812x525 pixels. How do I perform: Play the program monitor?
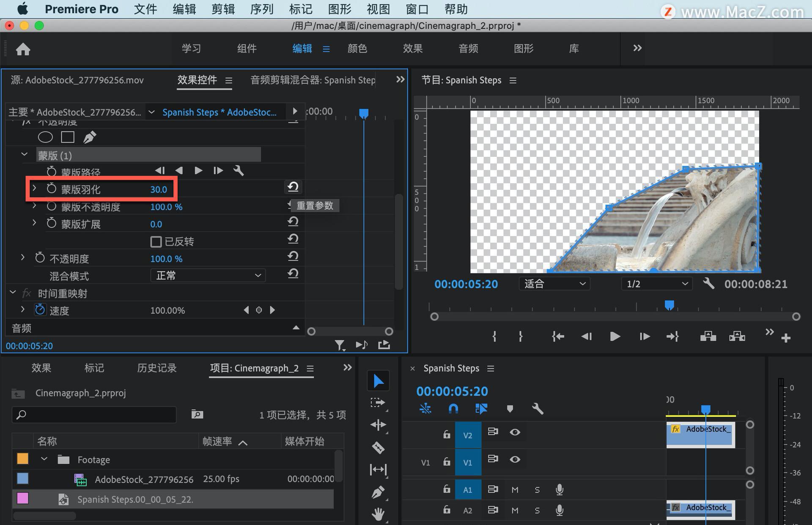click(615, 336)
